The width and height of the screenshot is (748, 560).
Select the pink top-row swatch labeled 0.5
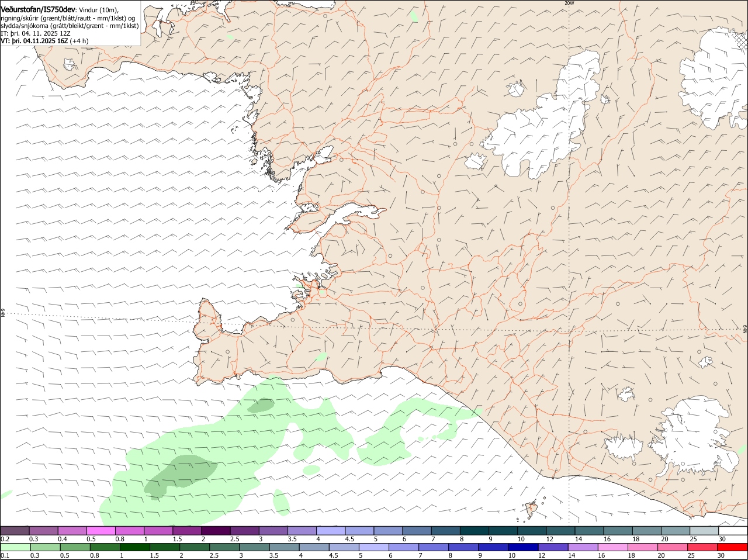pyautogui.click(x=101, y=530)
